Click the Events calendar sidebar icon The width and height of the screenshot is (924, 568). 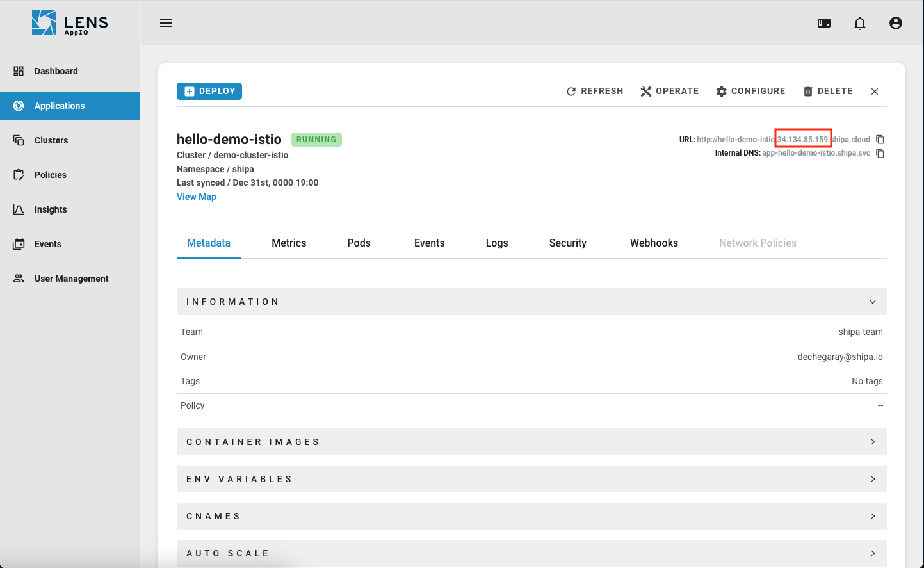pos(19,244)
